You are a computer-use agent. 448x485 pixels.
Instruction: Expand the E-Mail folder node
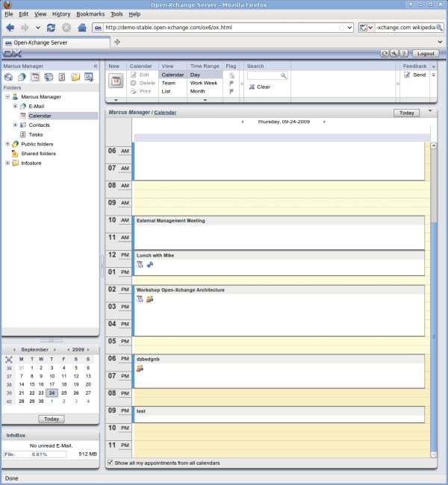pos(15,106)
